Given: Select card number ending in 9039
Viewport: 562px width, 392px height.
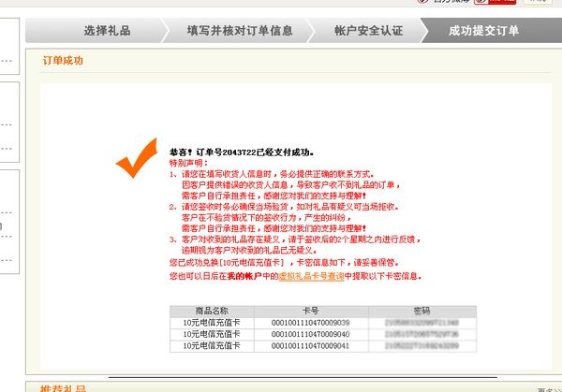Looking at the screenshot, I should (x=310, y=322).
